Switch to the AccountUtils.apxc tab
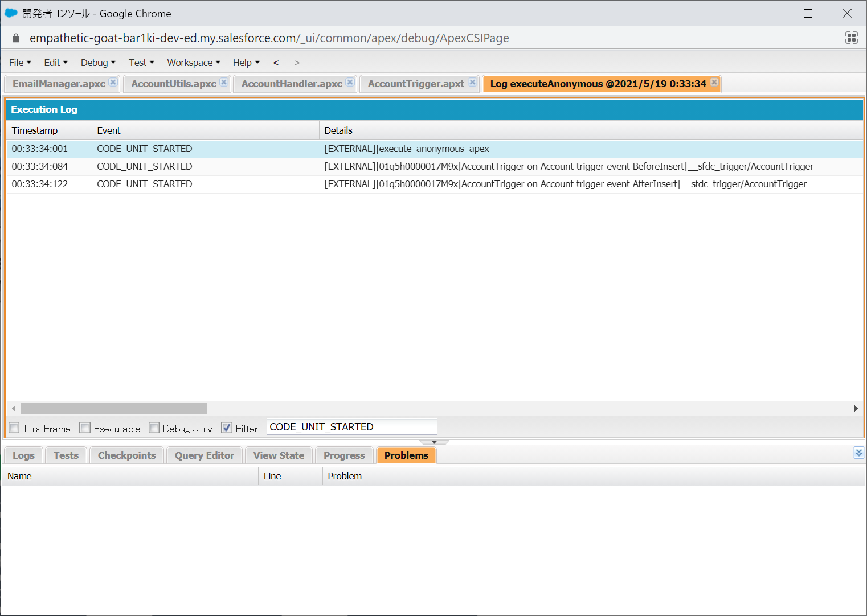Image resolution: width=867 pixels, height=616 pixels. click(x=174, y=84)
